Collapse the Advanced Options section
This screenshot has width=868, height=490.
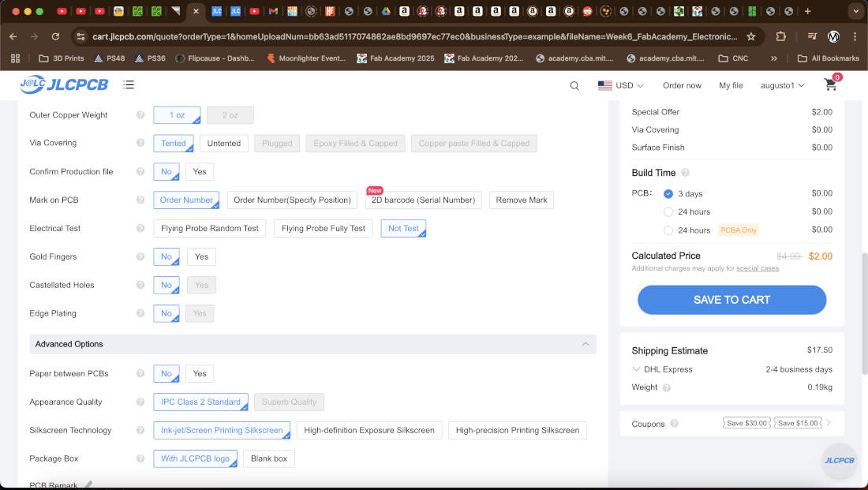(586, 344)
